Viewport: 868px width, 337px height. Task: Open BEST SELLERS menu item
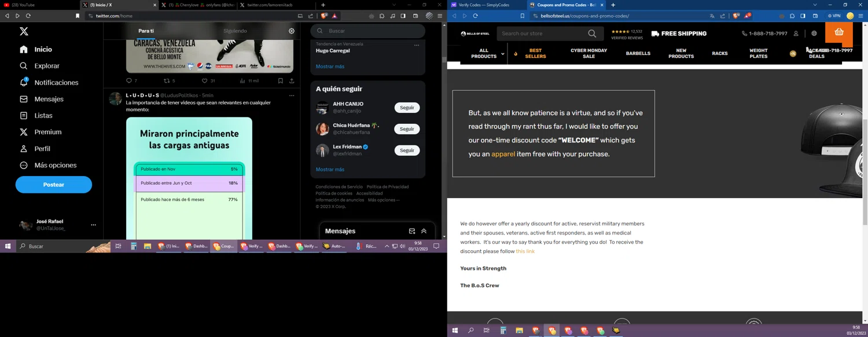pyautogui.click(x=535, y=53)
